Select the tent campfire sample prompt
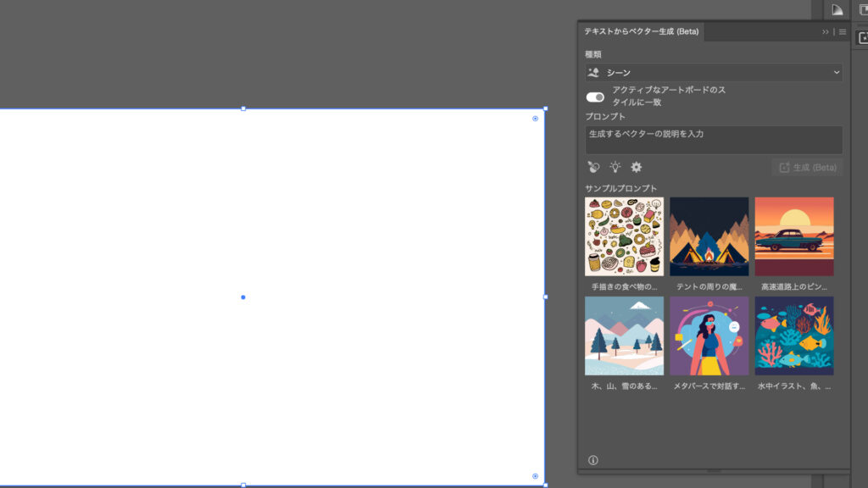Viewport: 868px width, 488px height. [709, 236]
